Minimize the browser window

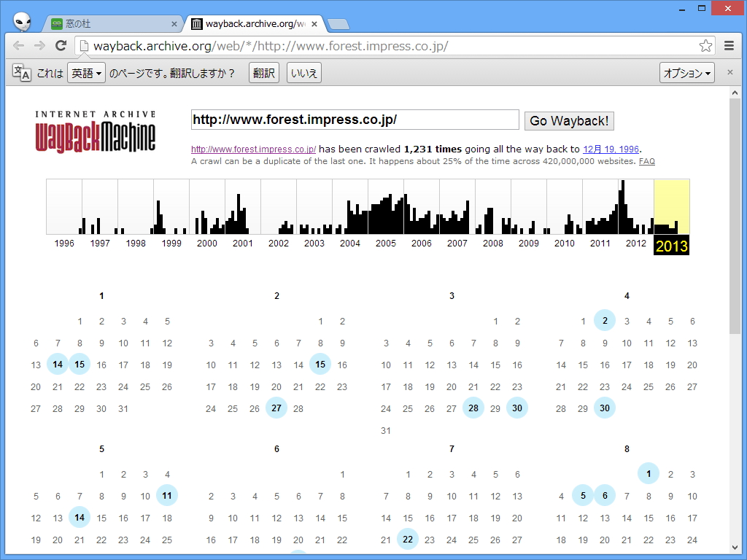(682, 9)
